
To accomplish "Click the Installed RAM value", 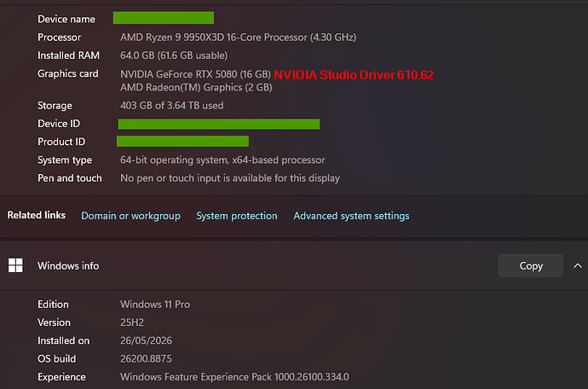I will click(174, 55).
